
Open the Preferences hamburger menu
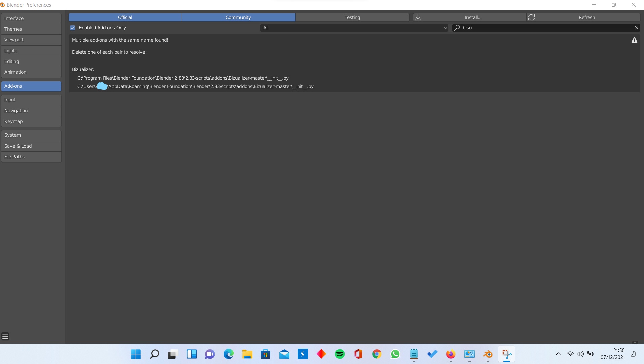5,336
